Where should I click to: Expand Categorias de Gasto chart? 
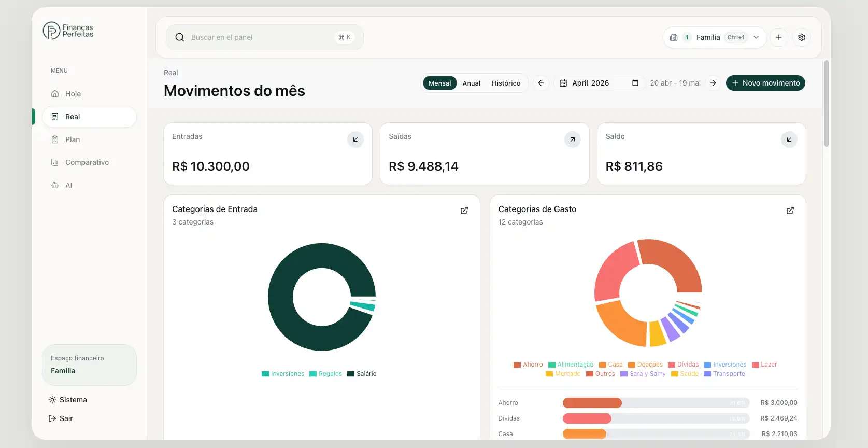(x=790, y=211)
